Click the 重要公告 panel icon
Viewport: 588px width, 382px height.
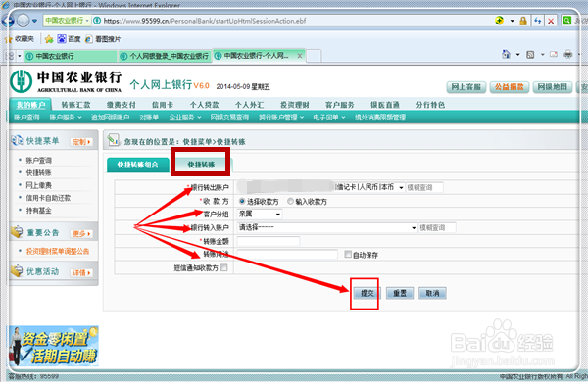coord(17,232)
